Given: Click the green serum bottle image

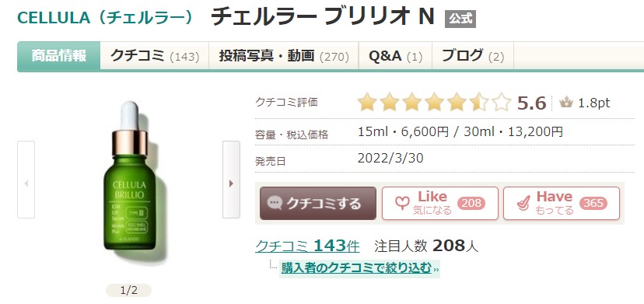Looking at the screenshot, I should (129, 176).
